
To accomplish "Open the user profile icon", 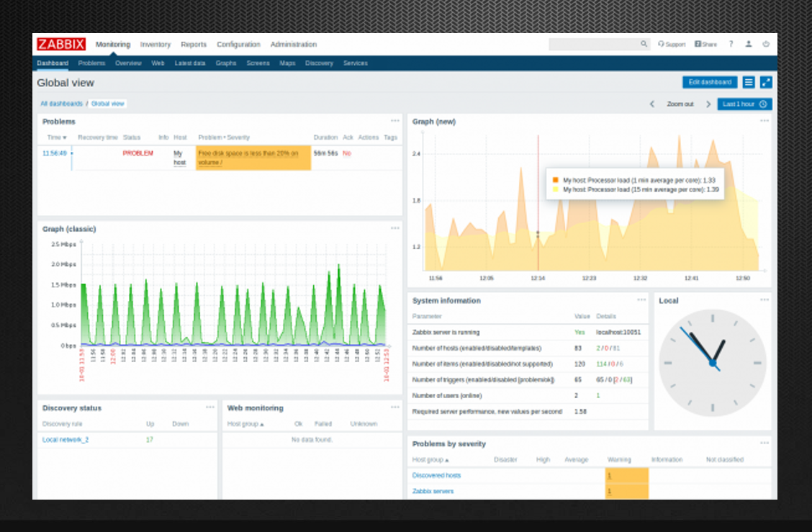I will 749,45.
